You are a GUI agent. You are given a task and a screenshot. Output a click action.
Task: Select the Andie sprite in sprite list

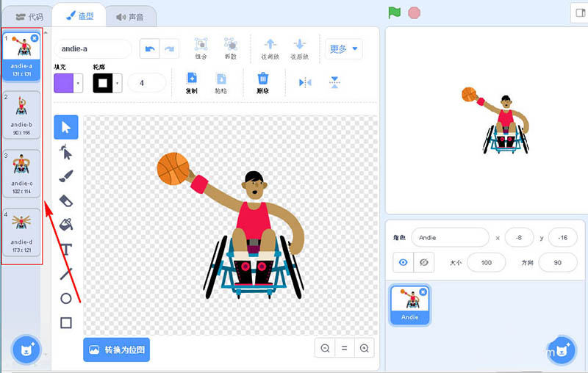pyautogui.click(x=410, y=305)
